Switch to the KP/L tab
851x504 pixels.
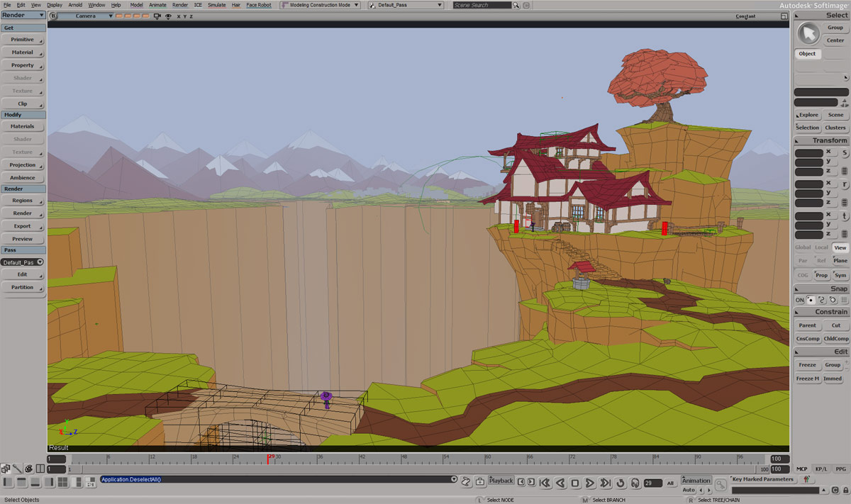[x=821, y=469]
